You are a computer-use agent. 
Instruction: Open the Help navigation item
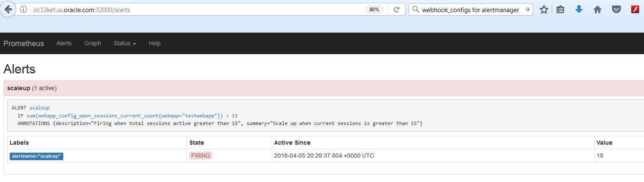click(155, 43)
